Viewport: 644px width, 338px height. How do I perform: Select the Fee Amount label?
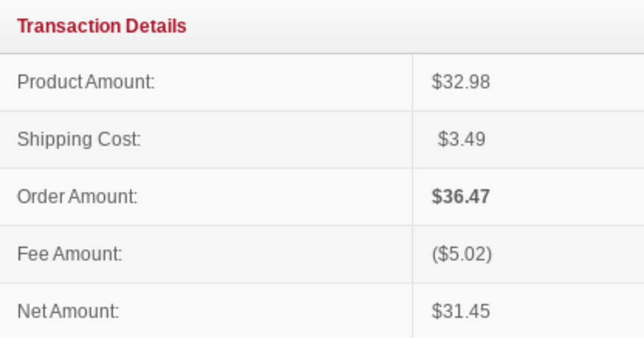[70, 254]
